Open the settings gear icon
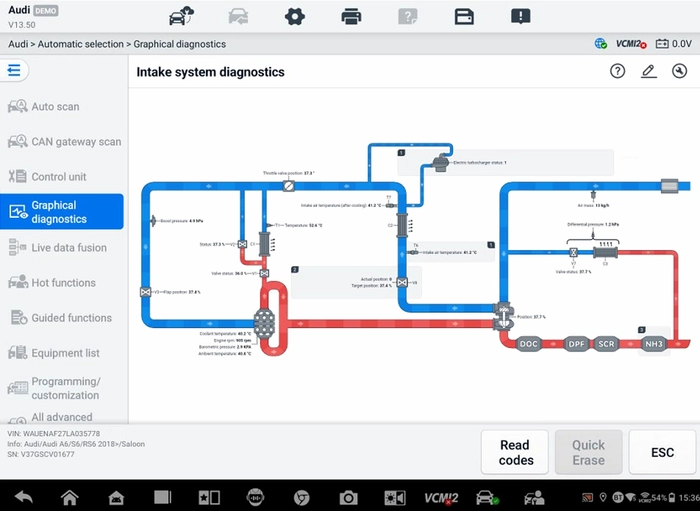Viewport: 700px width, 511px height. (295, 17)
